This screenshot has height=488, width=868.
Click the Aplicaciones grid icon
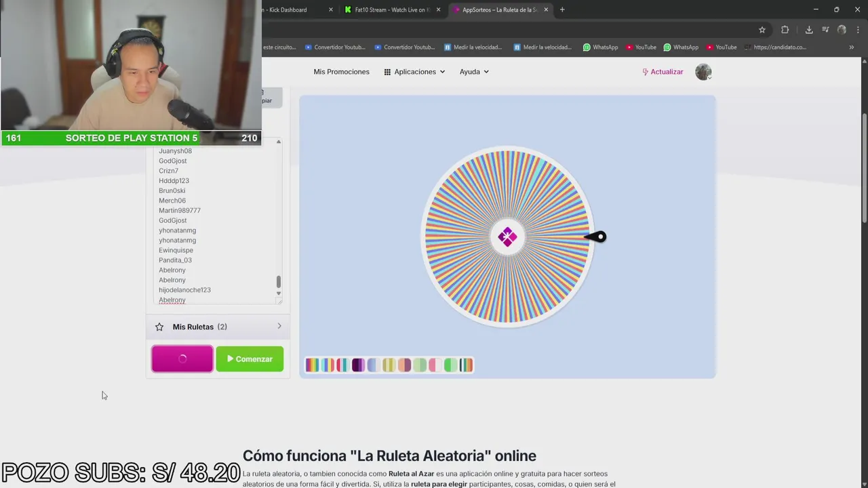tap(387, 72)
